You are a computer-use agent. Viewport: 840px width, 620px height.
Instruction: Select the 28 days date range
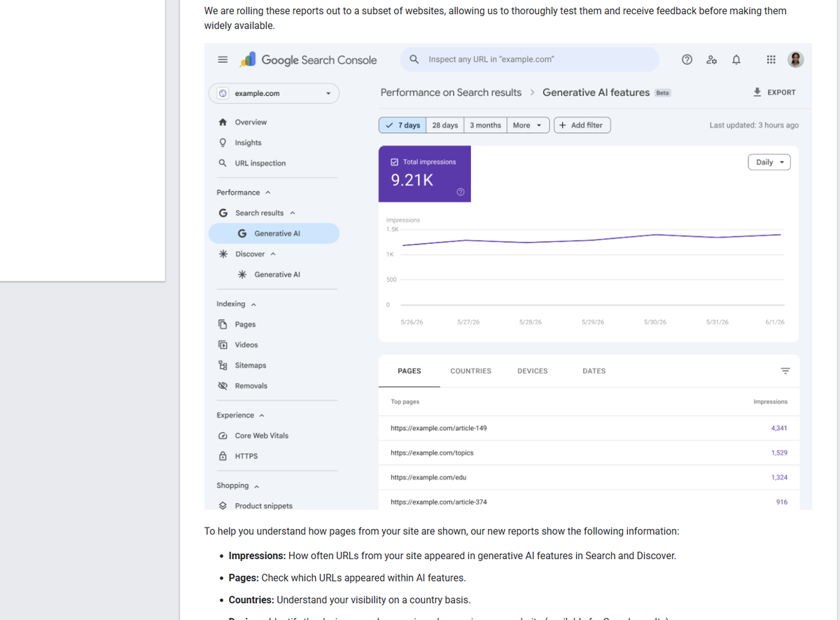[x=445, y=125]
